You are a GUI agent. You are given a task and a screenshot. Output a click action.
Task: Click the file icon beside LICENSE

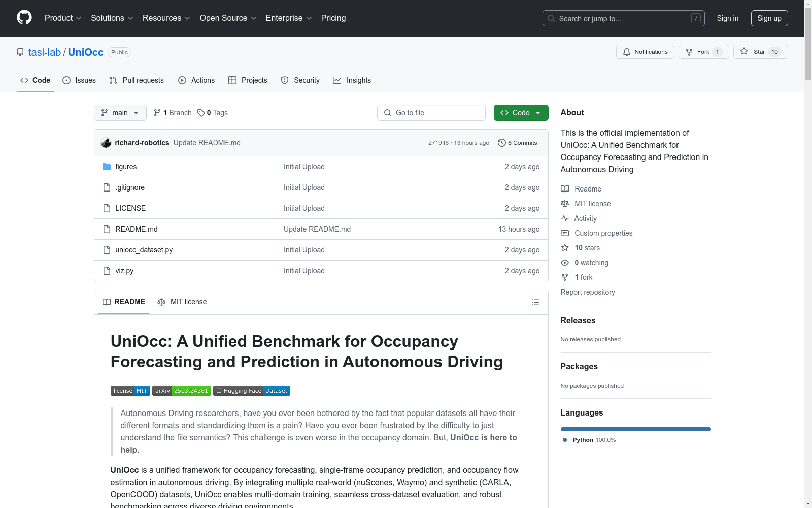coord(107,208)
